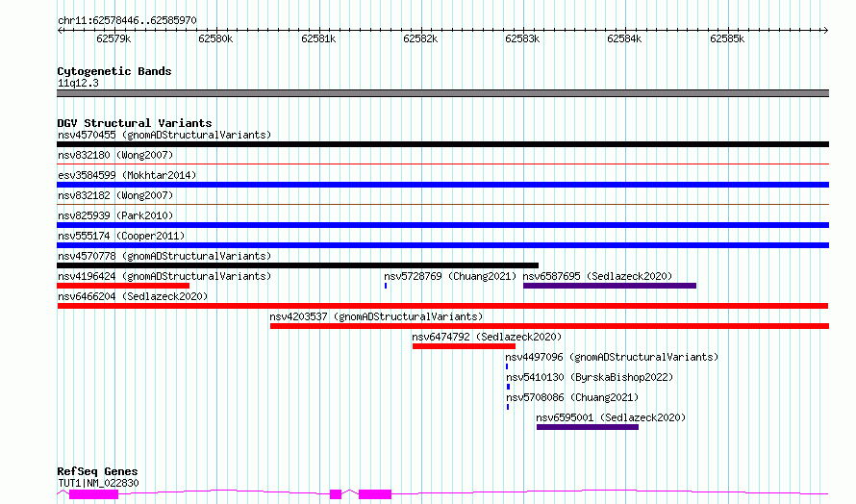Image resolution: width=856 pixels, height=504 pixels.
Task: Click the nsv5708086 (Chuang2021) label
Action: coord(572,397)
